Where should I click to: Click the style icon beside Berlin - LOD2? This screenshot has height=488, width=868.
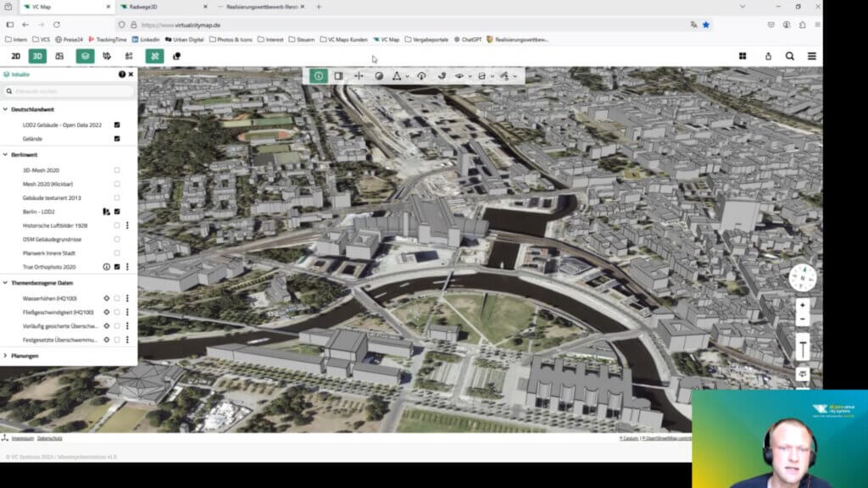point(106,211)
